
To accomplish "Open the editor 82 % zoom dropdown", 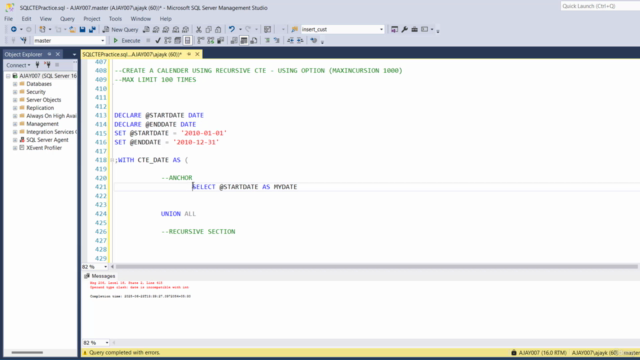I will point(105,267).
